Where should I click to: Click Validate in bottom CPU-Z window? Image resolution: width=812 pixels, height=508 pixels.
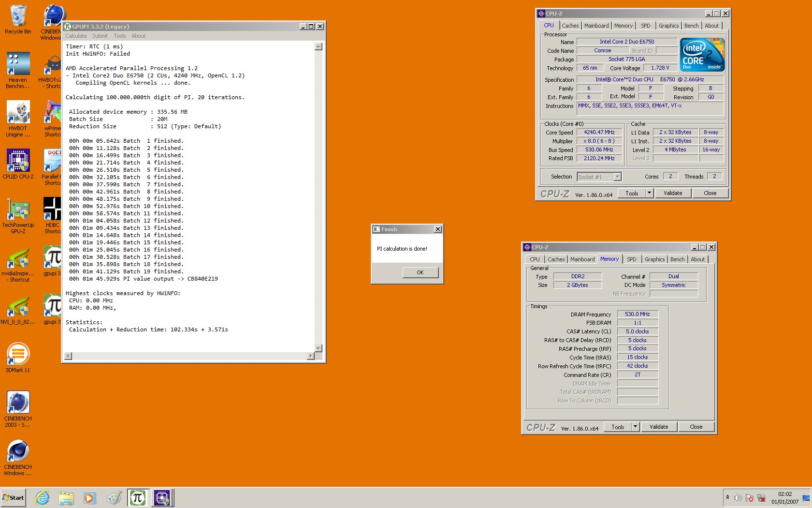(x=659, y=427)
